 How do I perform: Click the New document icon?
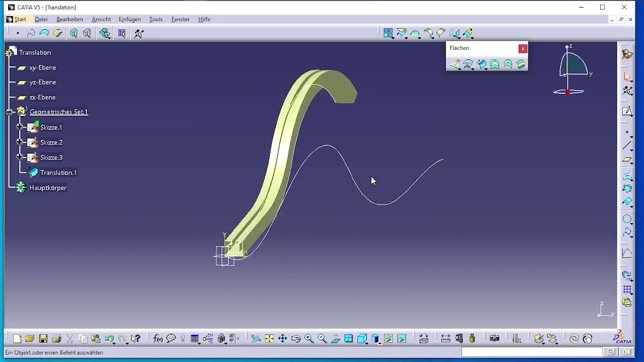point(17,339)
